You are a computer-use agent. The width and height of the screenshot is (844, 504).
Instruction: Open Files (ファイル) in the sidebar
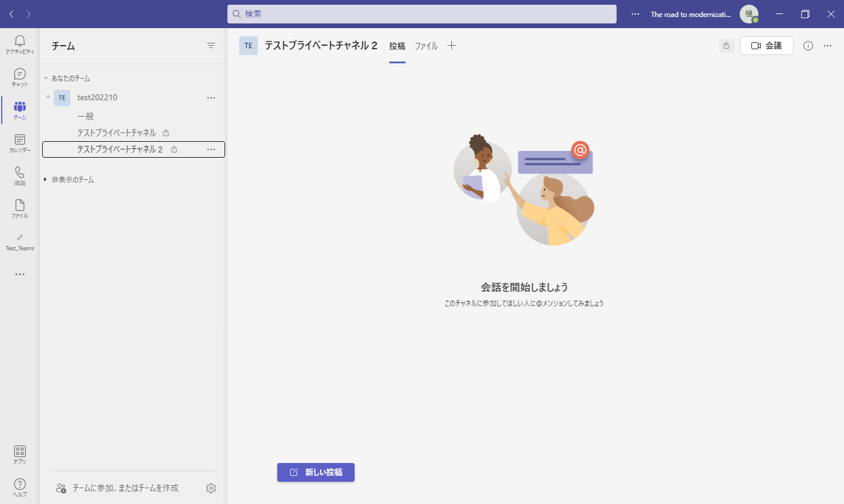(20, 209)
